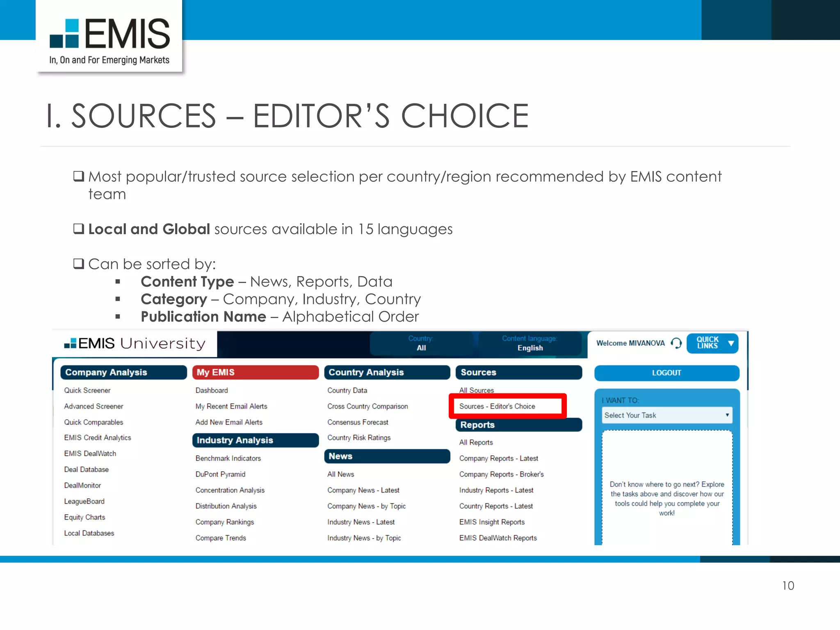This screenshot has height=630, width=840.
Task: Open the DuPont Pyramid link
Action: 220,474
